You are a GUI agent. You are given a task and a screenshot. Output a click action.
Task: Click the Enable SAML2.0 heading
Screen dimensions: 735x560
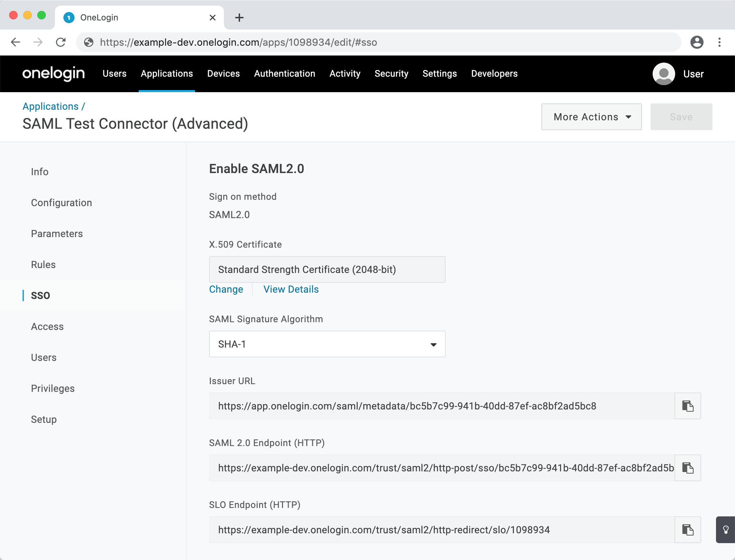click(x=257, y=169)
